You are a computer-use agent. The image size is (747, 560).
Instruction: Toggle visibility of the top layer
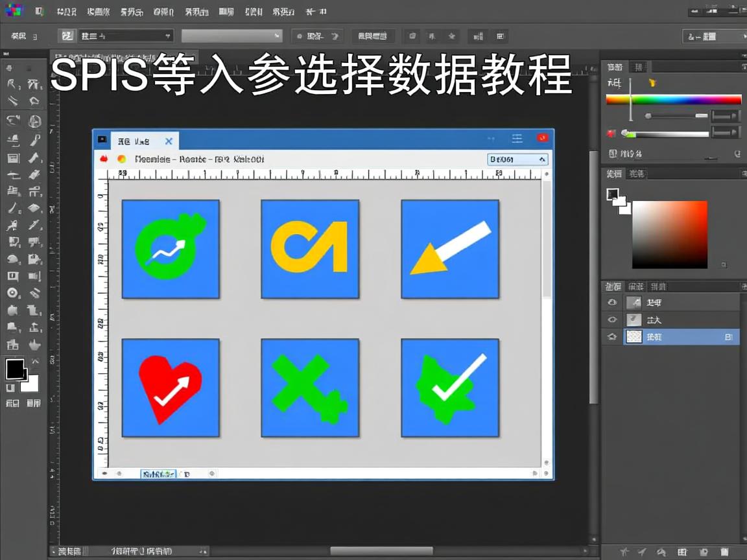coord(611,302)
